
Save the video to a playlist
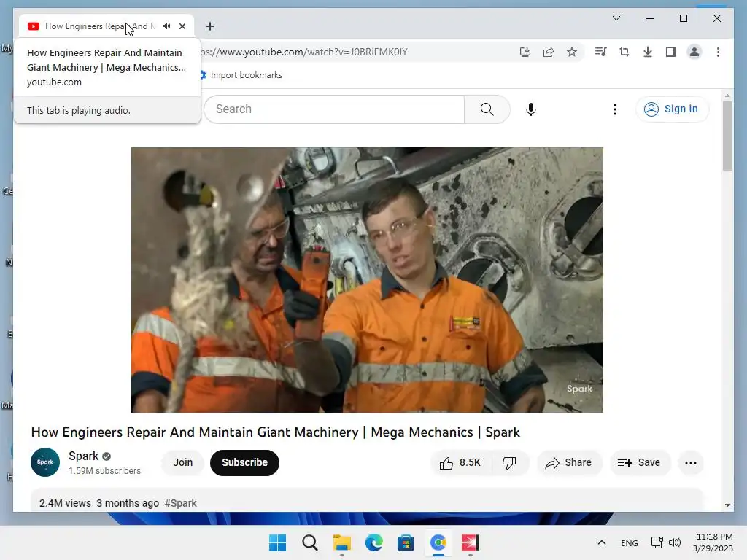[x=639, y=462]
